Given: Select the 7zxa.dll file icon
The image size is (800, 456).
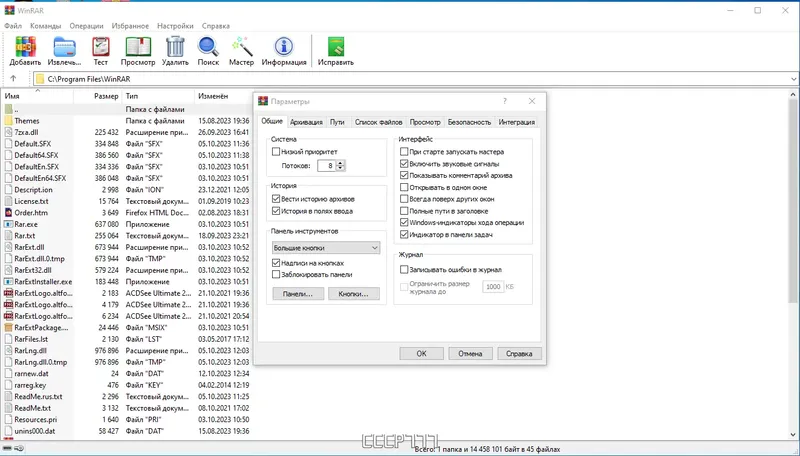Looking at the screenshot, I should 9,132.
